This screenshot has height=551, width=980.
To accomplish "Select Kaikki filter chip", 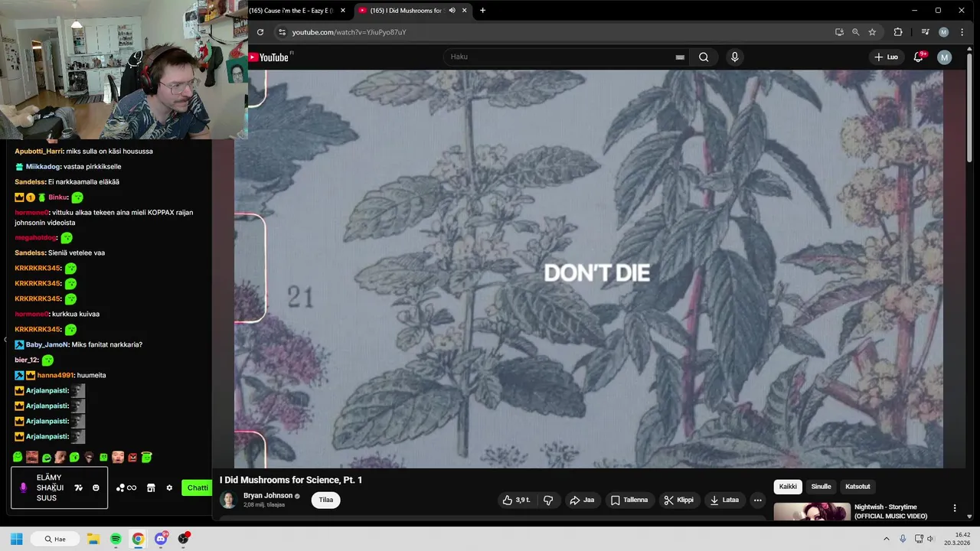I will pyautogui.click(x=788, y=487).
